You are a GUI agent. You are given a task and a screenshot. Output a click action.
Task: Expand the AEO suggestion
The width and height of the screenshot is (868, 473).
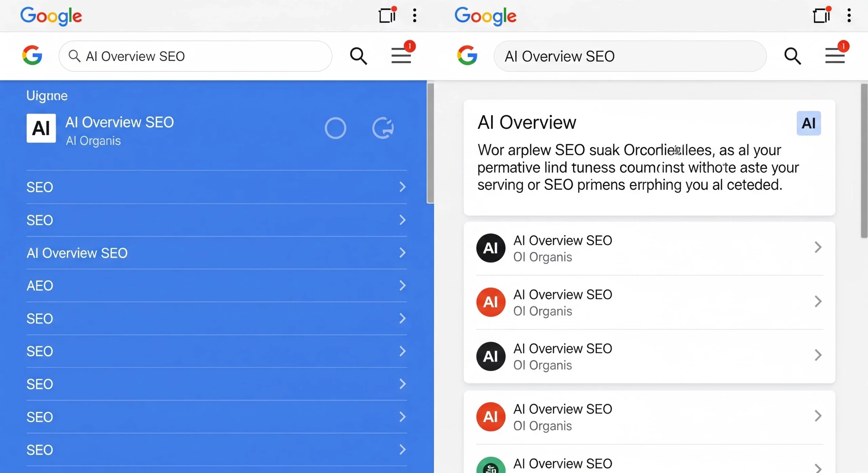pyautogui.click(x=403, y=285)
